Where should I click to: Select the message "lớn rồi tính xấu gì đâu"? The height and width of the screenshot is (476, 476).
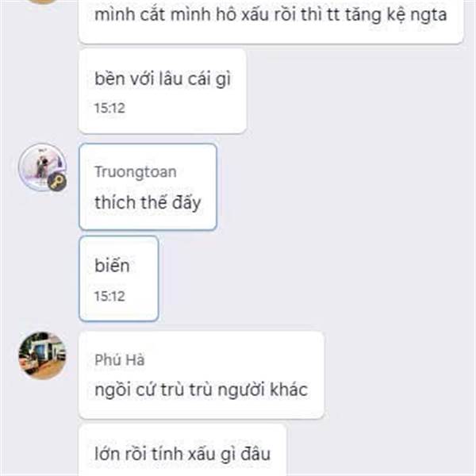click(x=182, y=450)
